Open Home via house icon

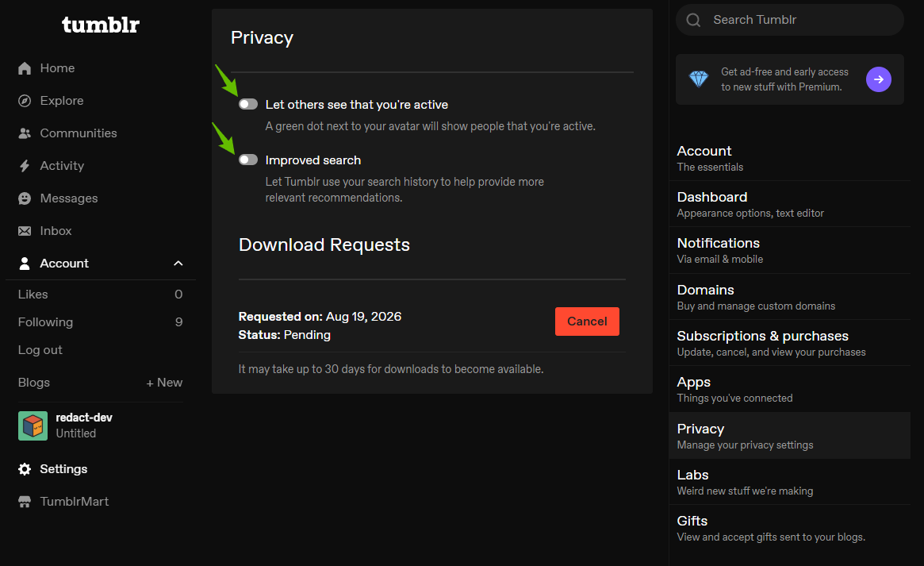click(x=25, y=68)
